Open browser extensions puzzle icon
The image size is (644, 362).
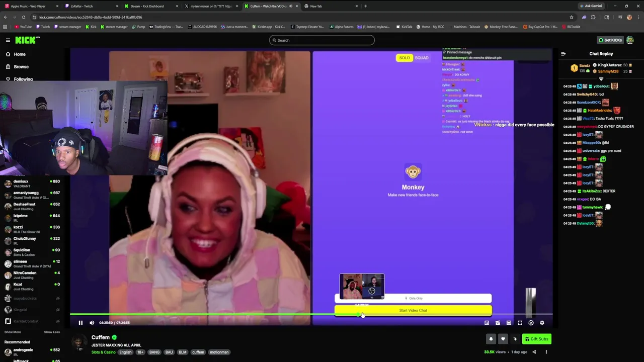(593, 17)
